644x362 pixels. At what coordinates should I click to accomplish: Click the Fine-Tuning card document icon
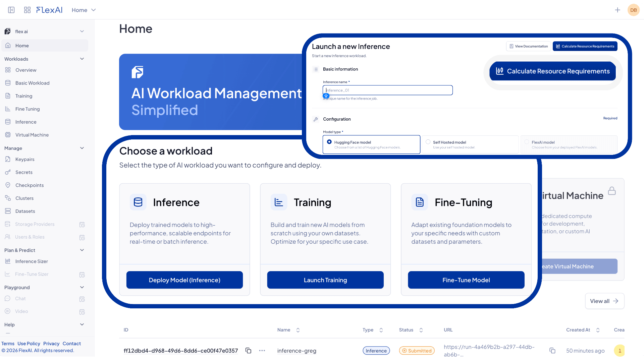coord(420,202)
